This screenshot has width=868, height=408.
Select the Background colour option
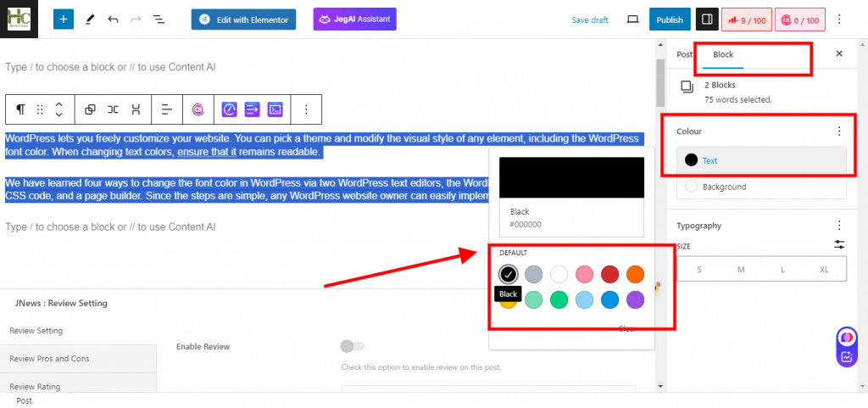(762, 187)
